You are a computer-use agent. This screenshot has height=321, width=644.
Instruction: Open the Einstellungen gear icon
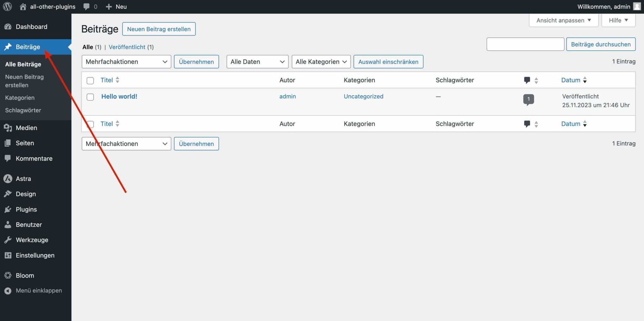(8, 255)
